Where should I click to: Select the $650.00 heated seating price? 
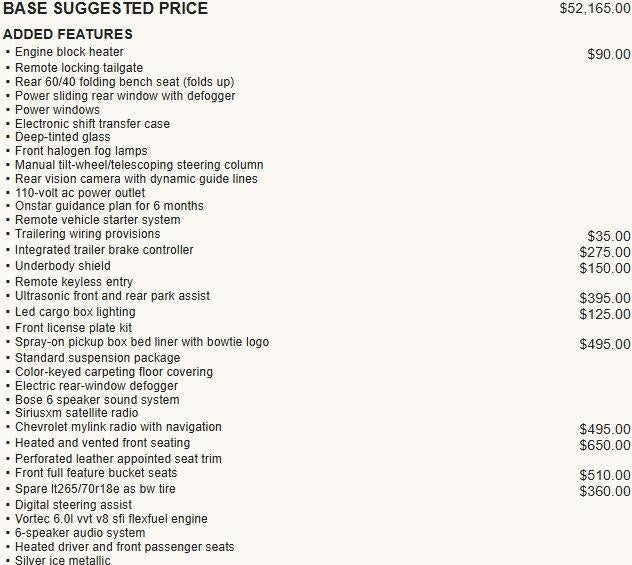coord(605,445)
